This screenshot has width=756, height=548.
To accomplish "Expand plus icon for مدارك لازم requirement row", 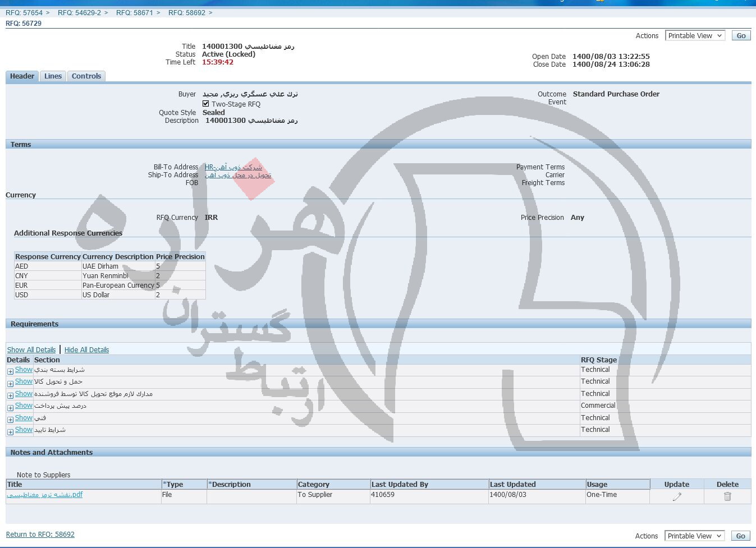I will click(10, 395).
